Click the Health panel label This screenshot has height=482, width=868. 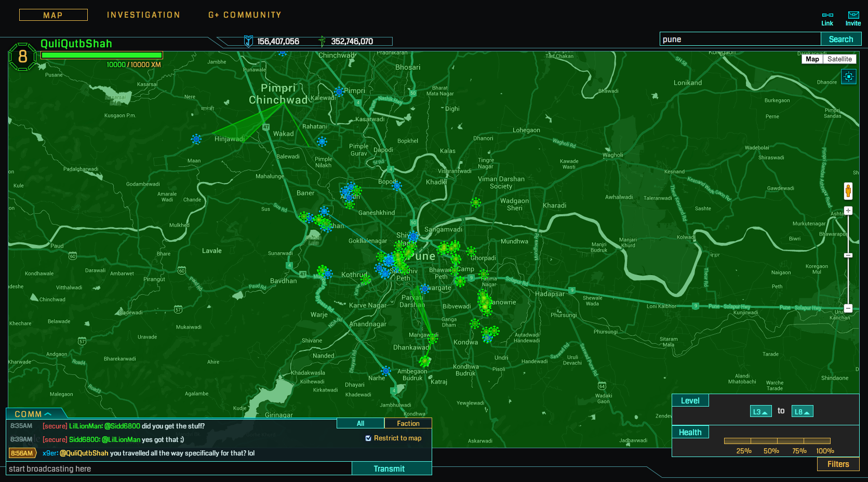click(x=690, y=432)
